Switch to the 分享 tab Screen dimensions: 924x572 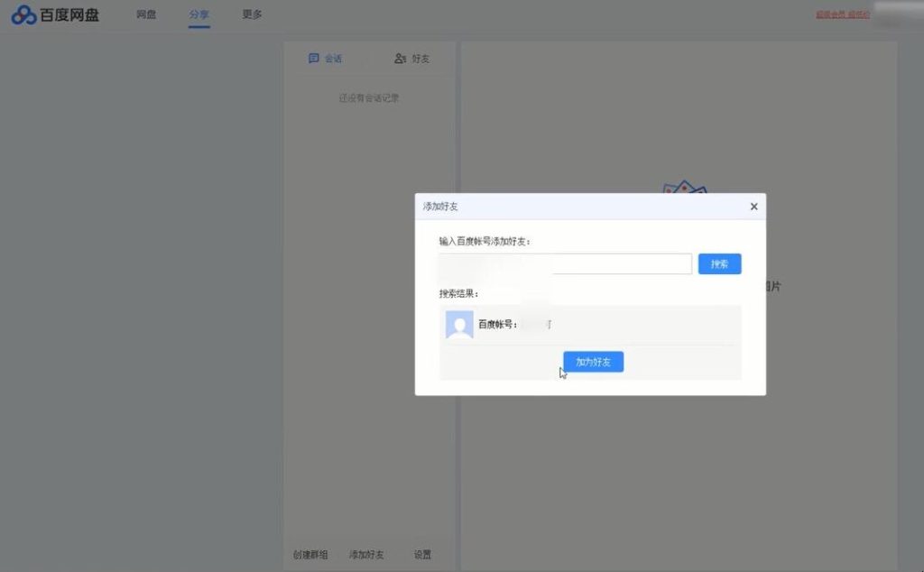tap(198, 14)
